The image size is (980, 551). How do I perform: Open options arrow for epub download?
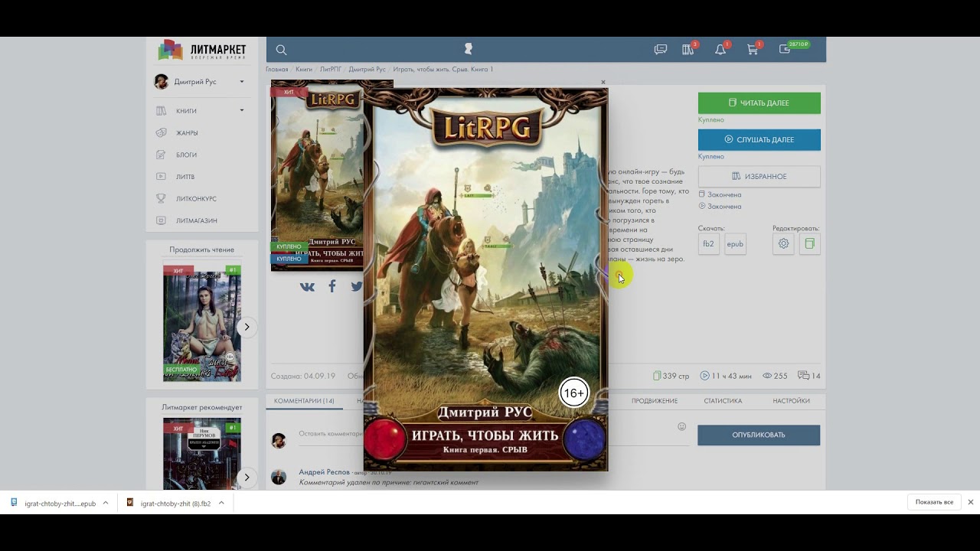click(105, 503)
